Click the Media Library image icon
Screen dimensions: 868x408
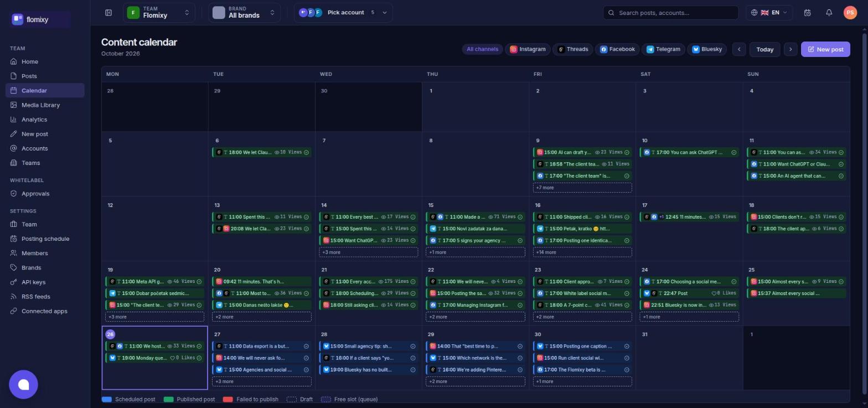tap(14, 105)
